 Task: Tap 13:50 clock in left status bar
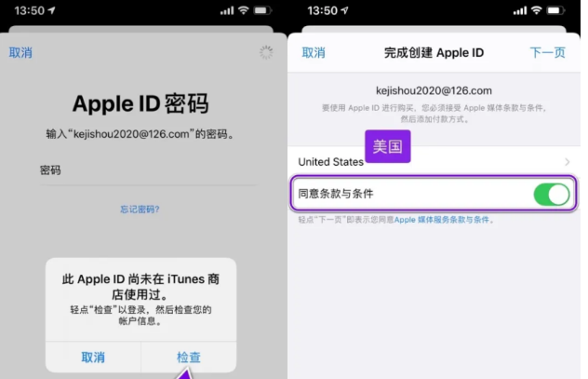point(30,10)
